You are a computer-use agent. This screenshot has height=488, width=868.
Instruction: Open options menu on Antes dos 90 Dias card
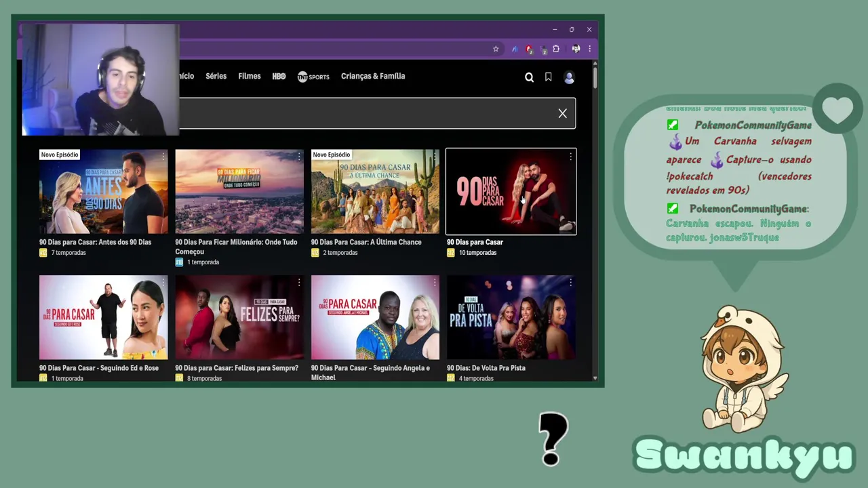(163, 157)
